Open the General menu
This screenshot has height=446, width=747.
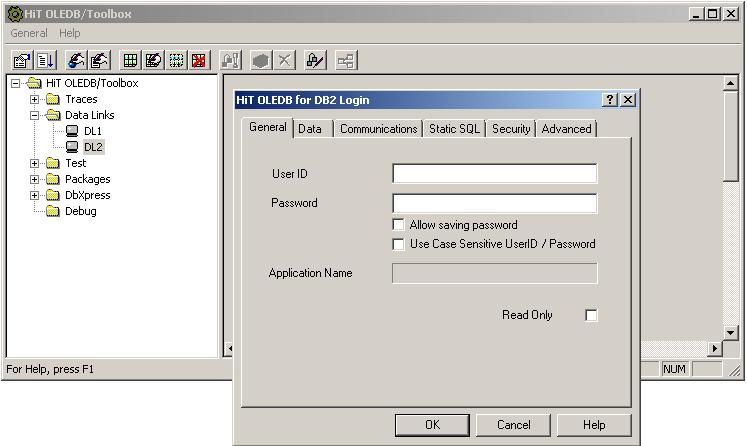point(29,33)
